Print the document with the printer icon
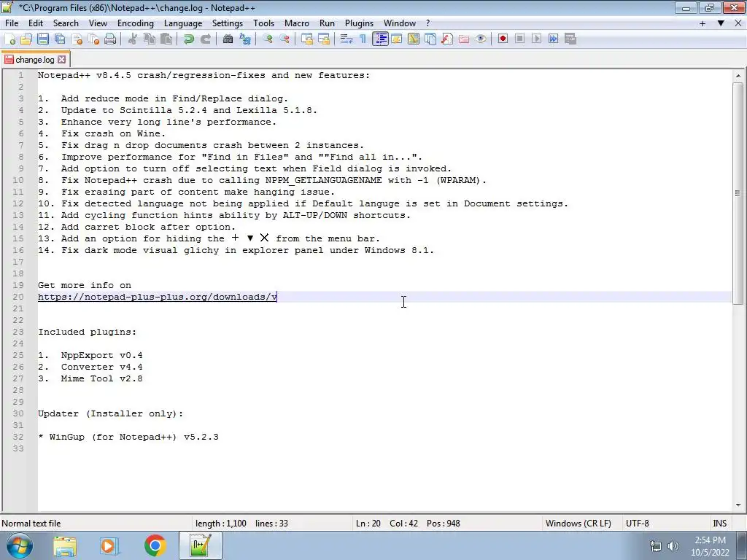The image size is (747, 560). [x=110, y=39]
